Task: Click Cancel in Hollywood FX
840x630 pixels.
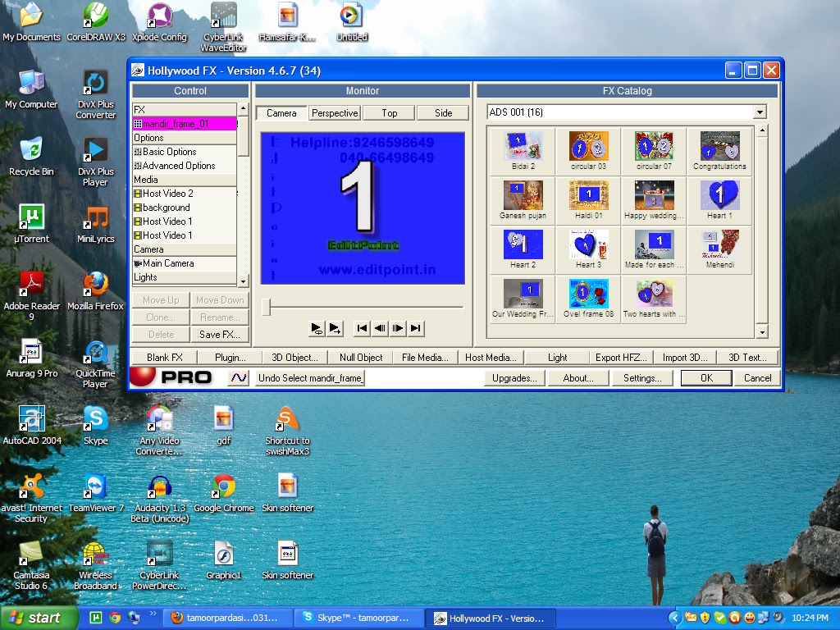Action: pos(757,377)
